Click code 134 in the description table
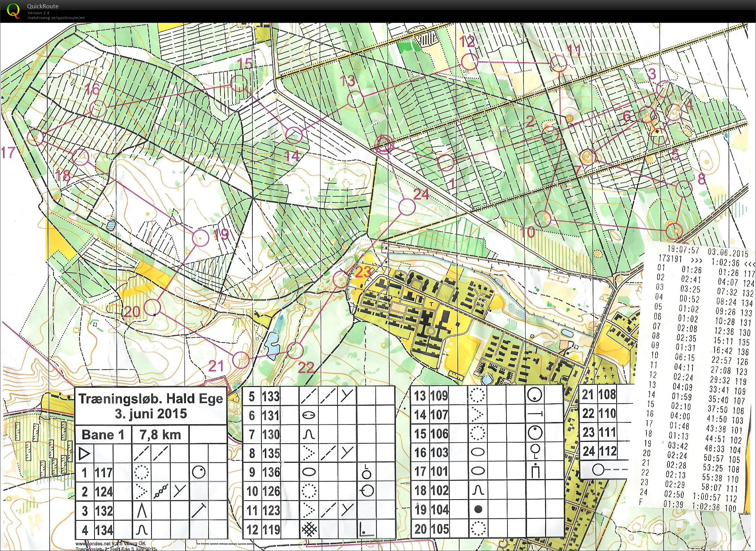 (x=104, y=530)
